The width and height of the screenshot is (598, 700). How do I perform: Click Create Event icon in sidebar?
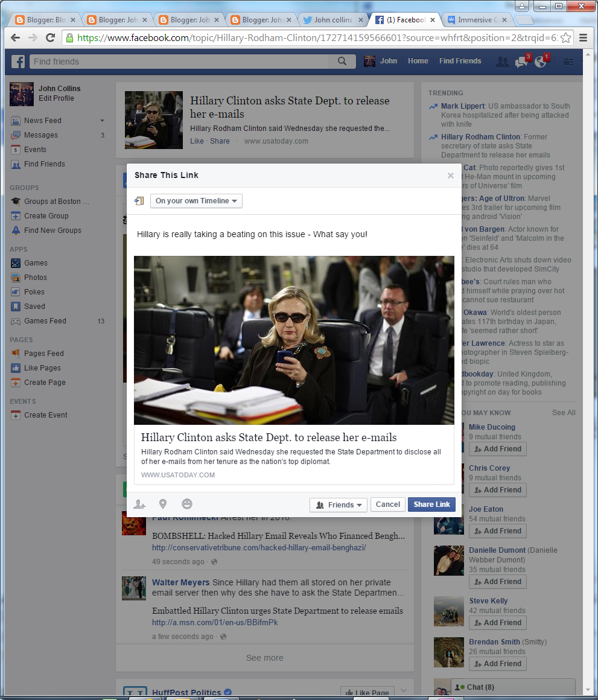point(16,415)
